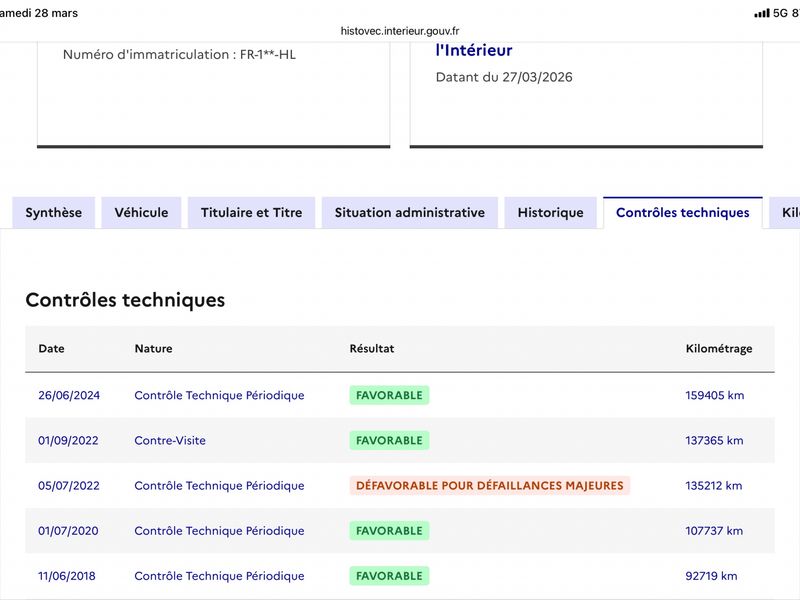Click the Kilométrage column header

pos(718,349)
